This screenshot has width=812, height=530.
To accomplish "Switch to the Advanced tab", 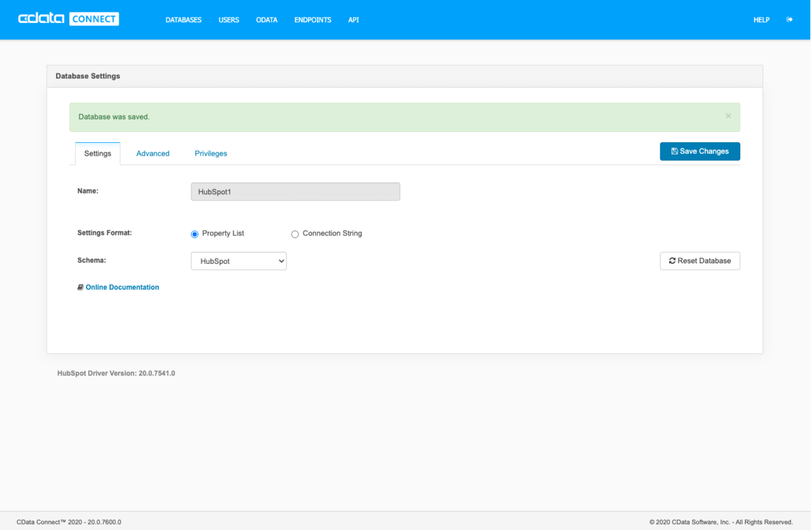I will point(153,154).
